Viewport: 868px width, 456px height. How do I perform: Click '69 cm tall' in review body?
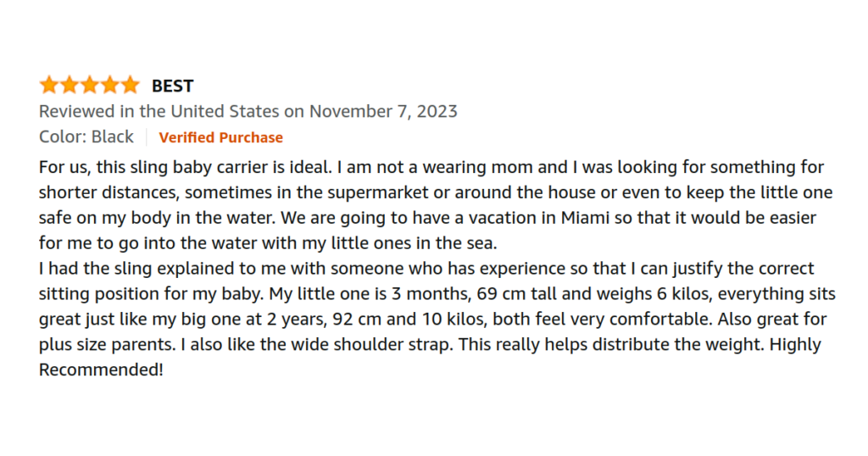(517, 294)
